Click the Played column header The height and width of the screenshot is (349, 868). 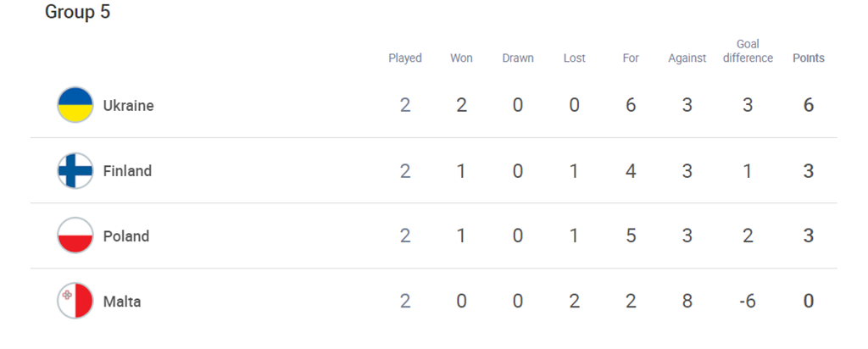405,58
